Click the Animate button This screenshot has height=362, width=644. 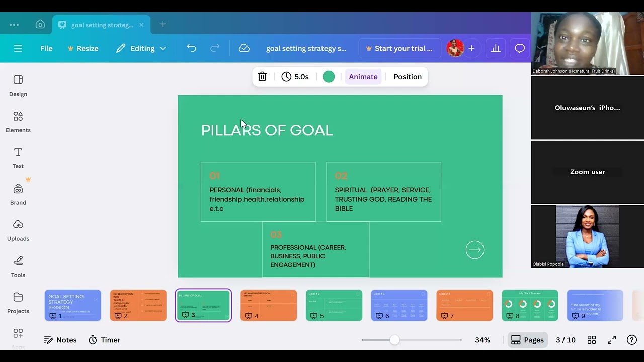363,77
